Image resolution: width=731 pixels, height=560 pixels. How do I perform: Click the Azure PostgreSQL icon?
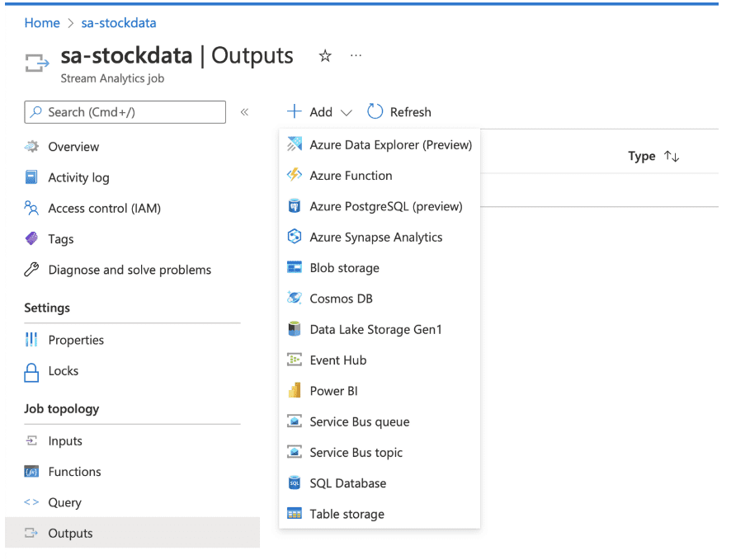click(295, 206)
